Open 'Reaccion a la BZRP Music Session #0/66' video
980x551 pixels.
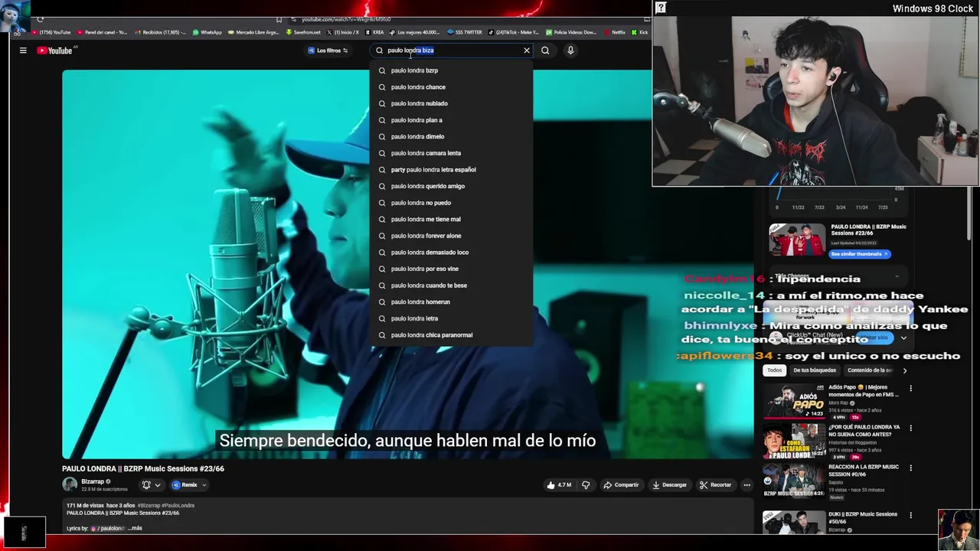[x=794, y=481]
